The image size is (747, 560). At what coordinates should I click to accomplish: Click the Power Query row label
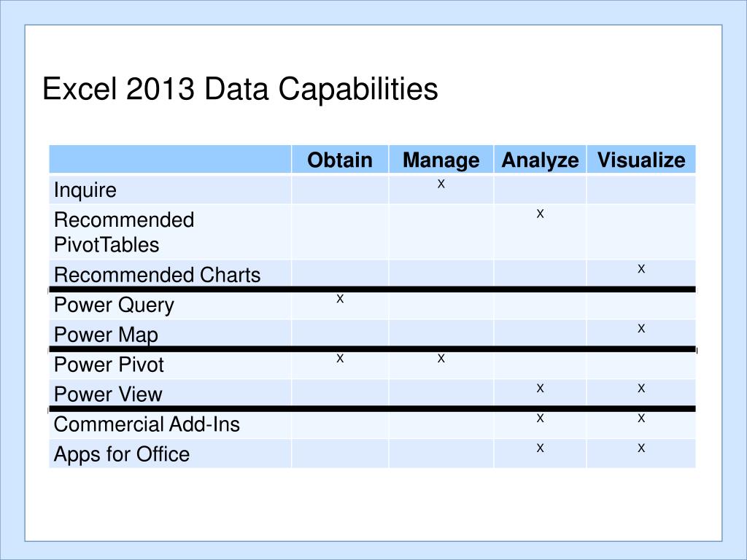(x=114, y=306)
